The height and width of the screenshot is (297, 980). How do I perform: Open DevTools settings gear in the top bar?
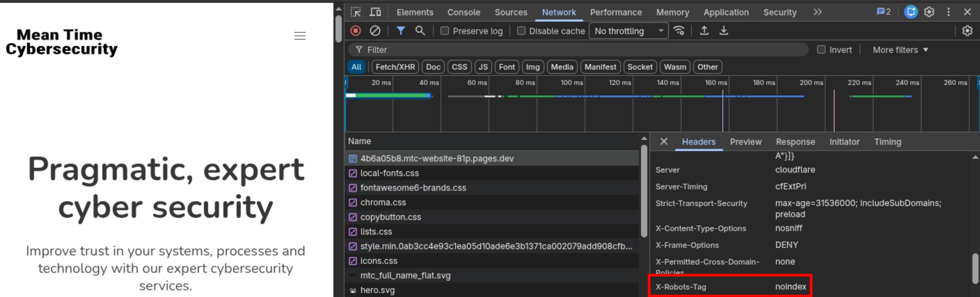point(929,12)
